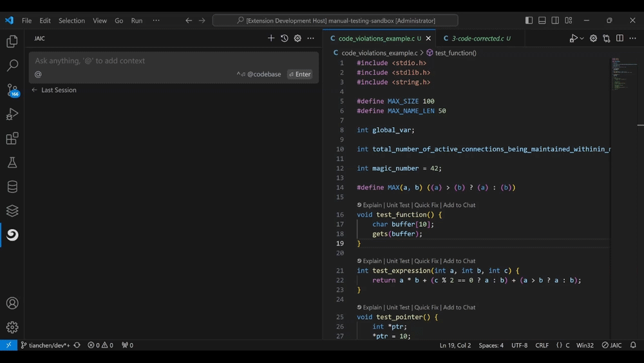Change Spaces: 4 indentation setting

[x=491, y=346]
